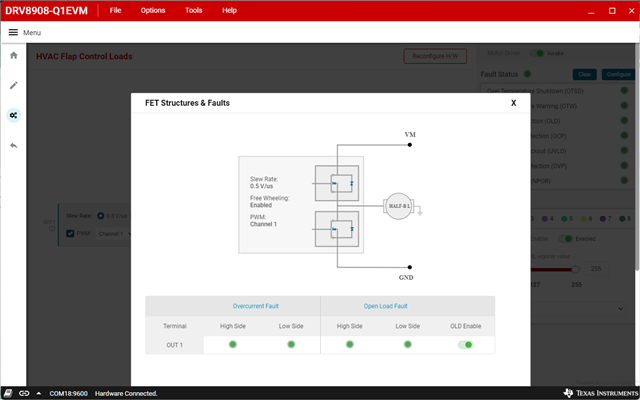Click the OCP fault status indicator

click(624, 136)
